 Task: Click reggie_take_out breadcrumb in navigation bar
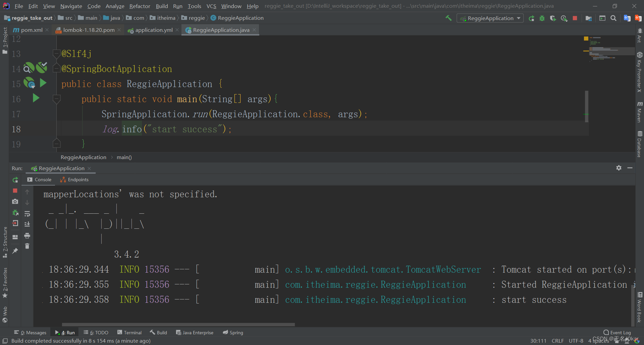[29, 18]
